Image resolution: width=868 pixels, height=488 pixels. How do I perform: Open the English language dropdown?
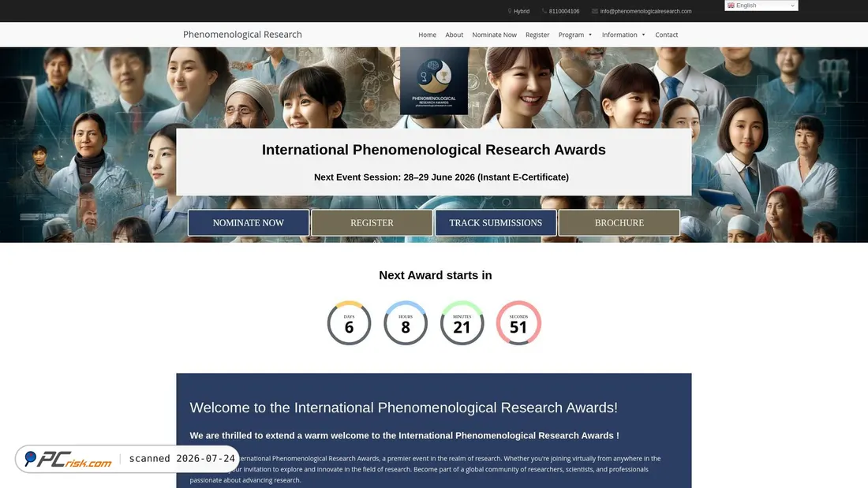(x=761, y=6)
